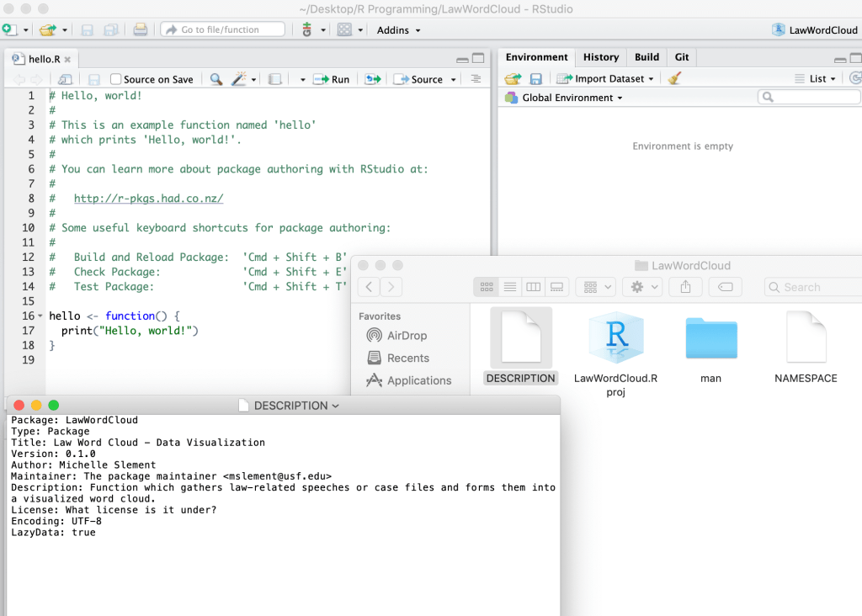
Task: Click the Finder share icon
Action: (x=685, y=287)
